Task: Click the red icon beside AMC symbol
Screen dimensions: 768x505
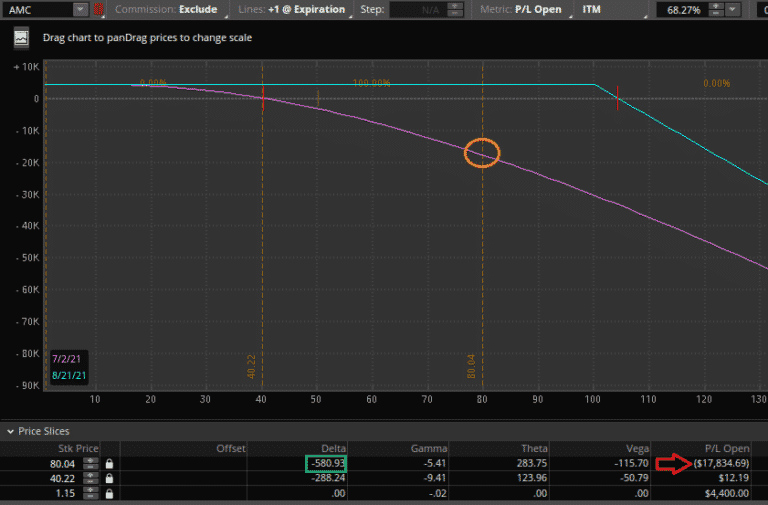Action: tap(98, 10)
